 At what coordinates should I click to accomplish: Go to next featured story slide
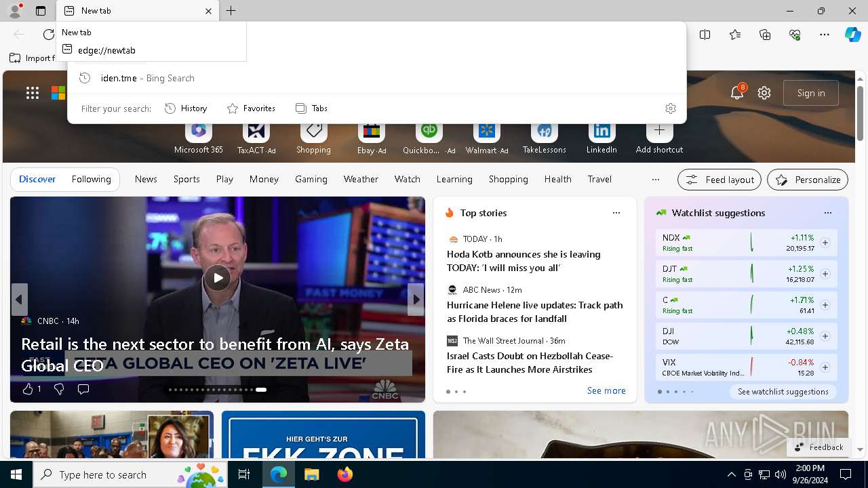416,300
